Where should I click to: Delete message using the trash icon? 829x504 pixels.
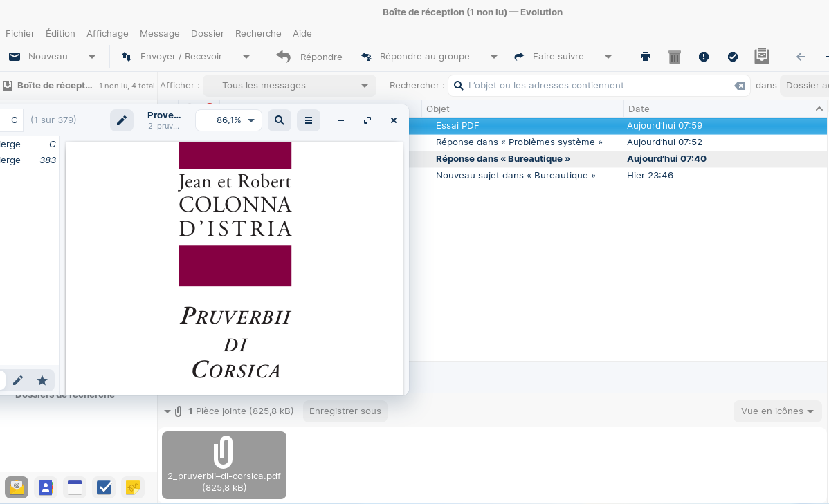pyautogui.click(x=675, y=57)
